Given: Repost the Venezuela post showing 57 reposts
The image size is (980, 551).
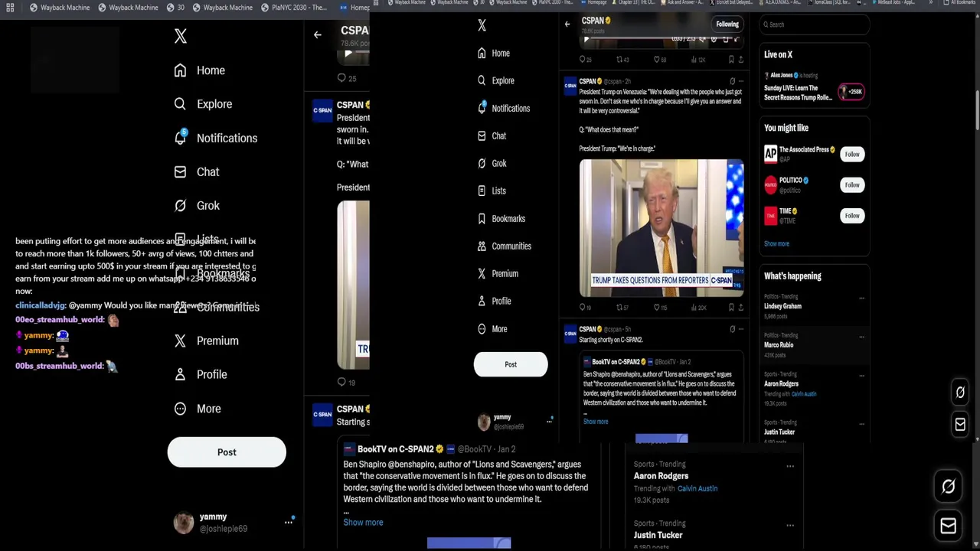Looking at the screenshot, I should (x=622, y=308).
